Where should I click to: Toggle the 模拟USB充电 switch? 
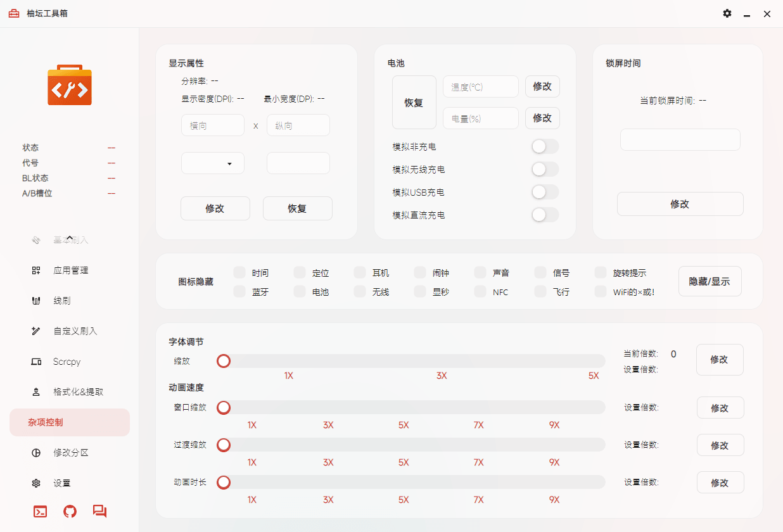[545, 193]
